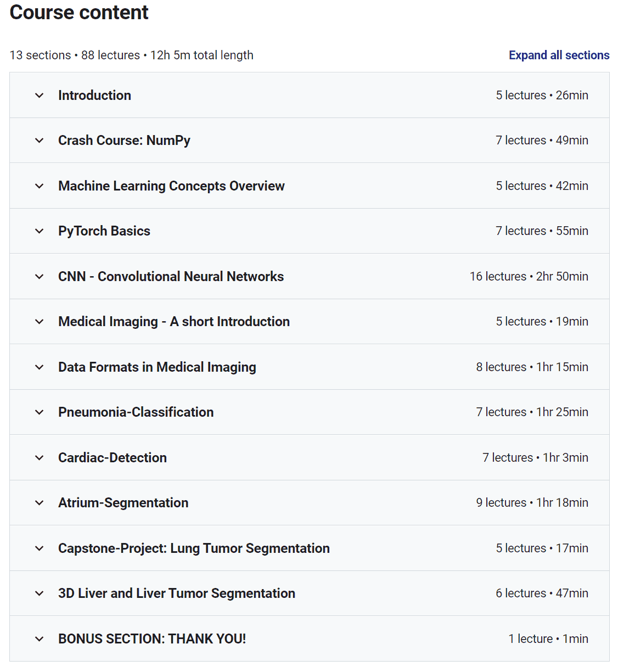
Task: Expand the CNN section chevron arrow
Action: click(x=40, y=277)
